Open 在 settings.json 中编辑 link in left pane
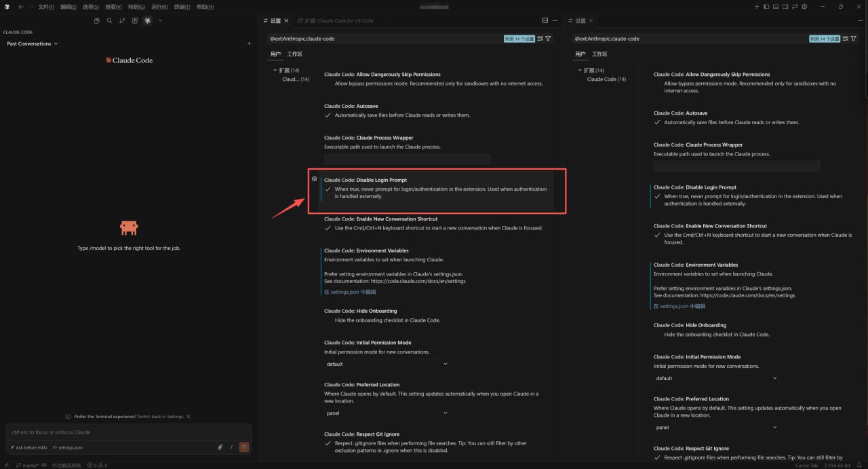Screen dimensions: 868x469 (350, 292)
